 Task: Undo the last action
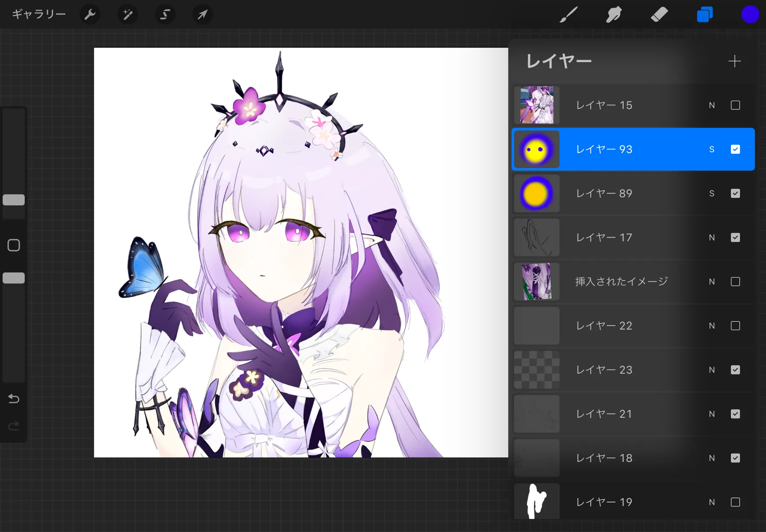(14, 398)
